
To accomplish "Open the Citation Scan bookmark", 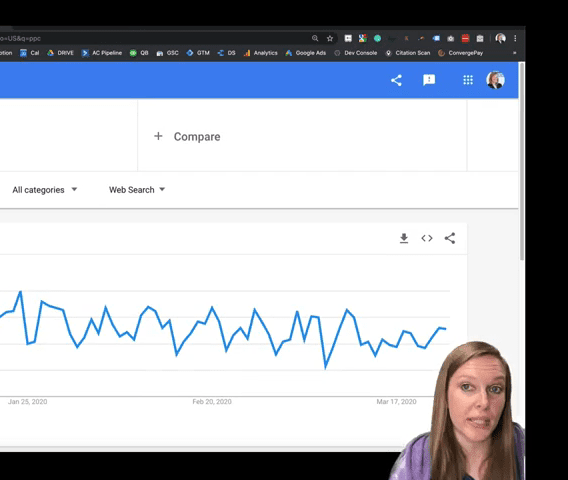I will (x=408, y=53).
